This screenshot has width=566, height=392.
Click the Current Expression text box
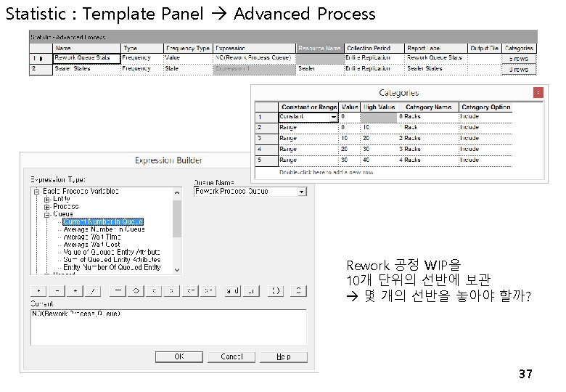pyautogui.click(x=168, y=327)
